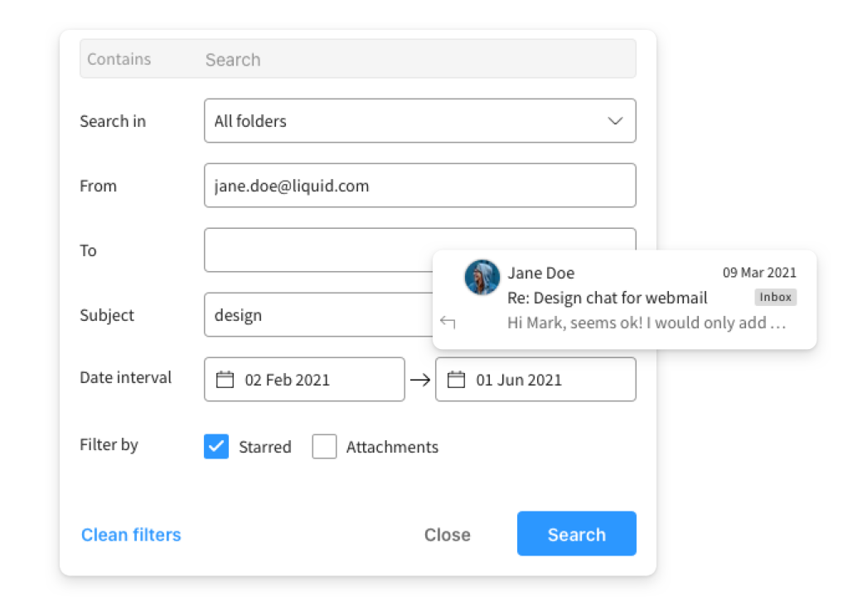This screenshot has height=616, width=867.
Task: Open the Contains search mode selector
Action: pos(119,59)
